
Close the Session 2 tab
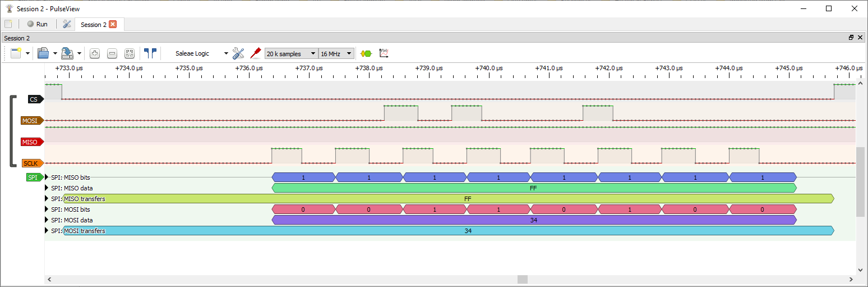113,24
